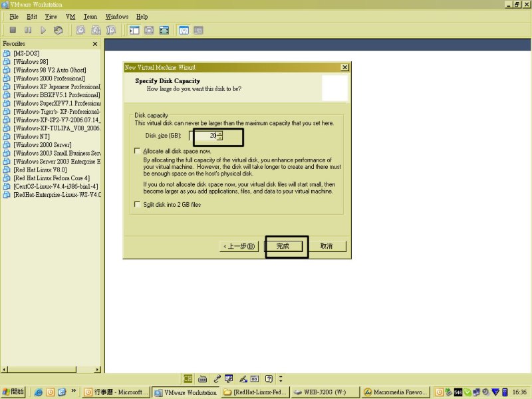Click Favorites scrollbar left arrow

5,370
